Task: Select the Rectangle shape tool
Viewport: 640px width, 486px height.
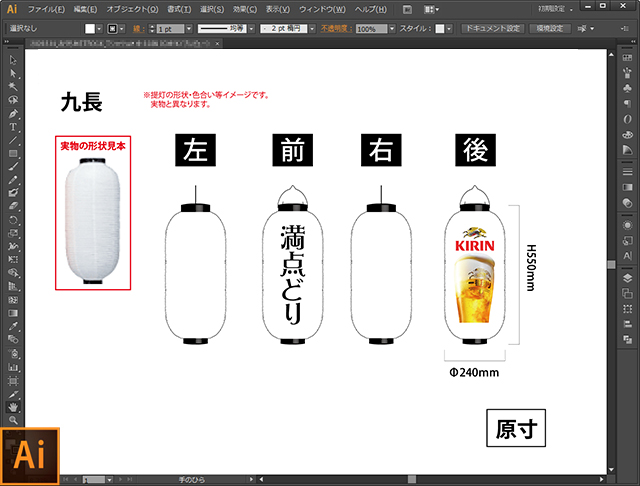Action: pos(12,153)
